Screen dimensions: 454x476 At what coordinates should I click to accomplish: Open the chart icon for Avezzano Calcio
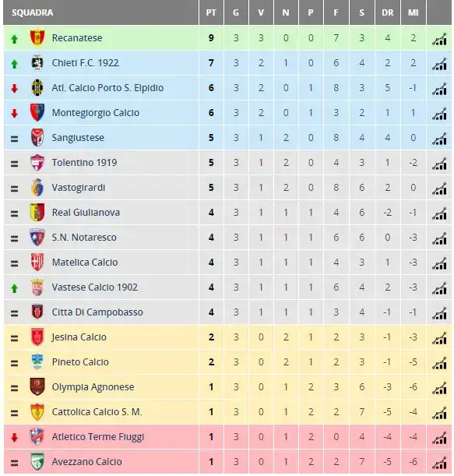pos(439,463)
